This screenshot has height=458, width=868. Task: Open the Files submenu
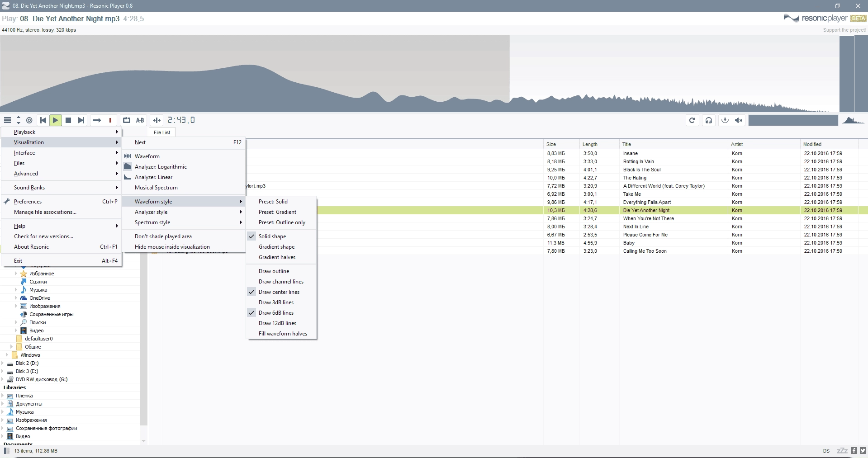pyautogui.click(x=62, y=163)
